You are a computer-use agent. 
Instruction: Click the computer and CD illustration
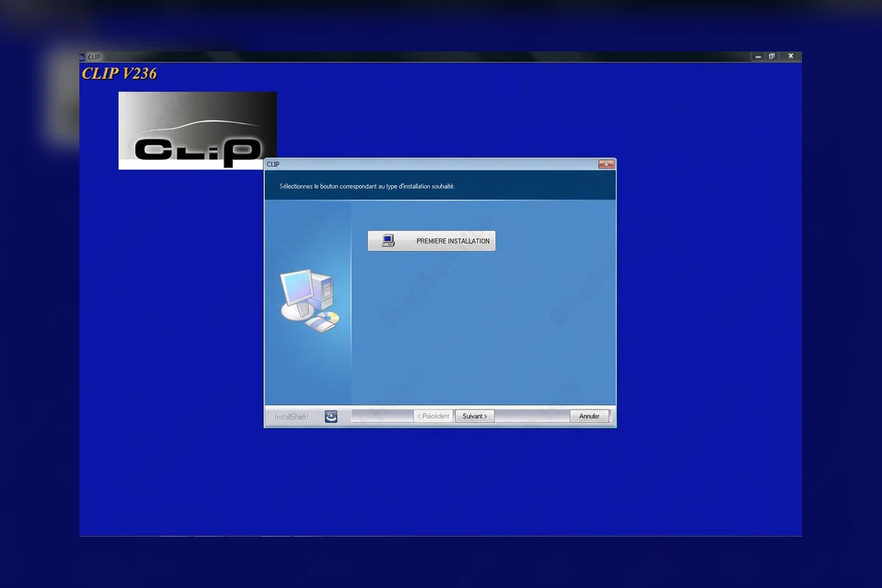click(x=309, y=301)
